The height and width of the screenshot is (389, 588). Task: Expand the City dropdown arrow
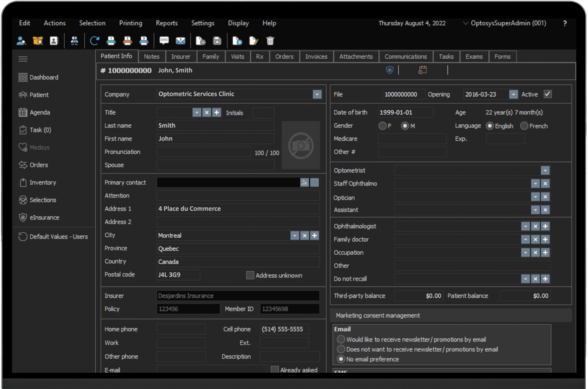[x=295, y=235]
